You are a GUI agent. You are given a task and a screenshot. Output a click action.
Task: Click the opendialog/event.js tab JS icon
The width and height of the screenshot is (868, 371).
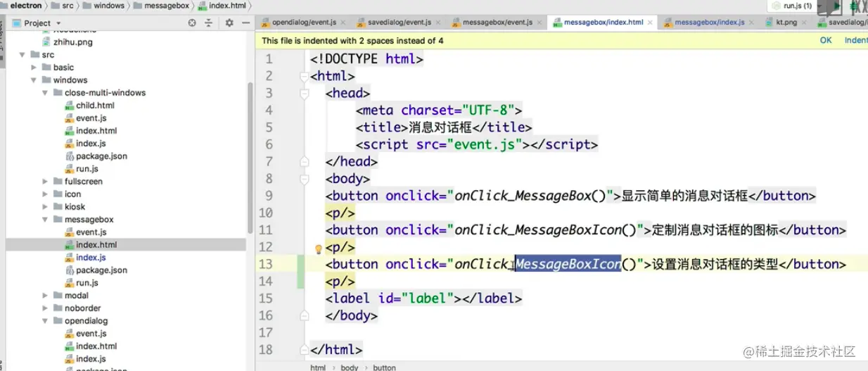tap(266, 23)
